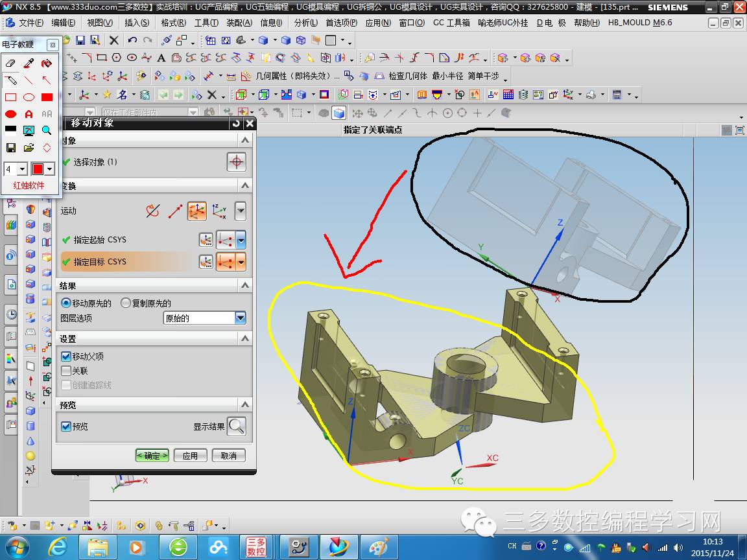Click the hexagon polygon curve tool icon
This screenshot has width=747, height=560.
pos(117,58)
